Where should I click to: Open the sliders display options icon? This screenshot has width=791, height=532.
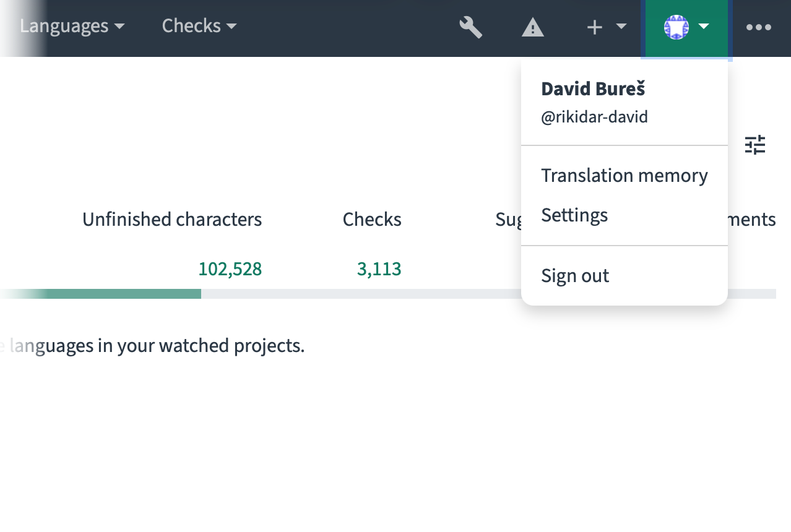[755, 145]
